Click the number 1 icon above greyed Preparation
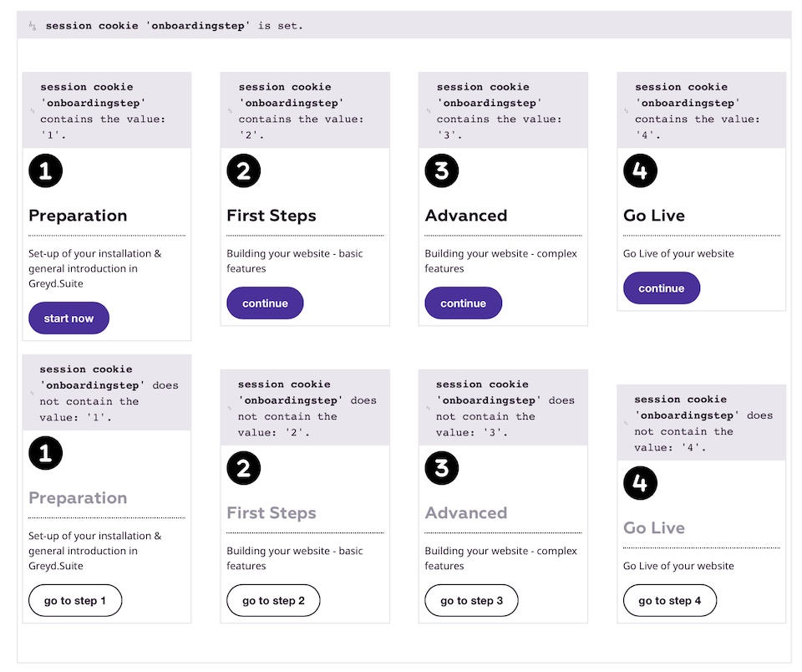 (x=45, y=454)
